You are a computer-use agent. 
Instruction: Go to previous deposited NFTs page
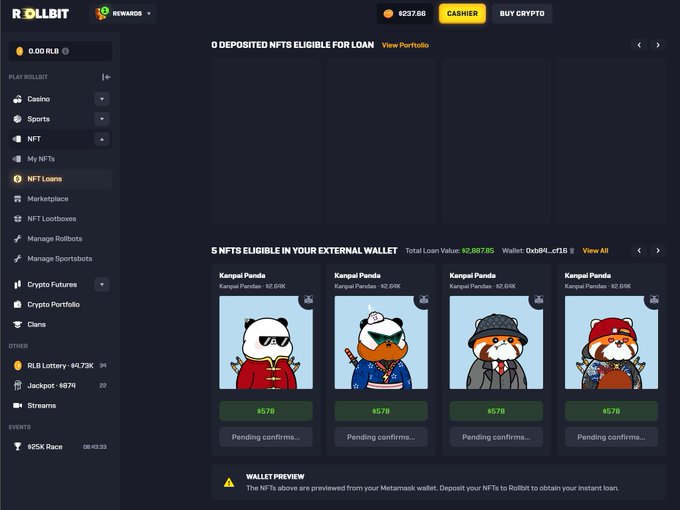tap(639, 45)
